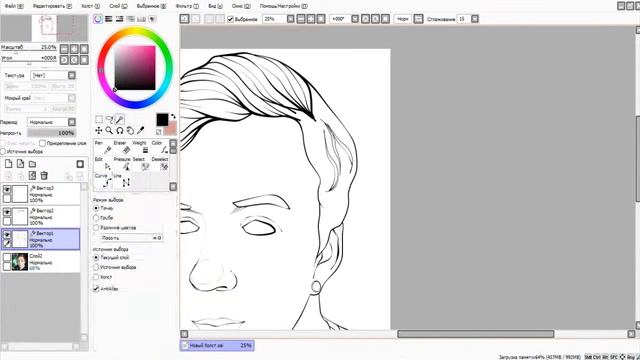
Task: Toggle the Выбранное checkbox in toolbar
Action: pyautogui.click(x=231, y=19)
